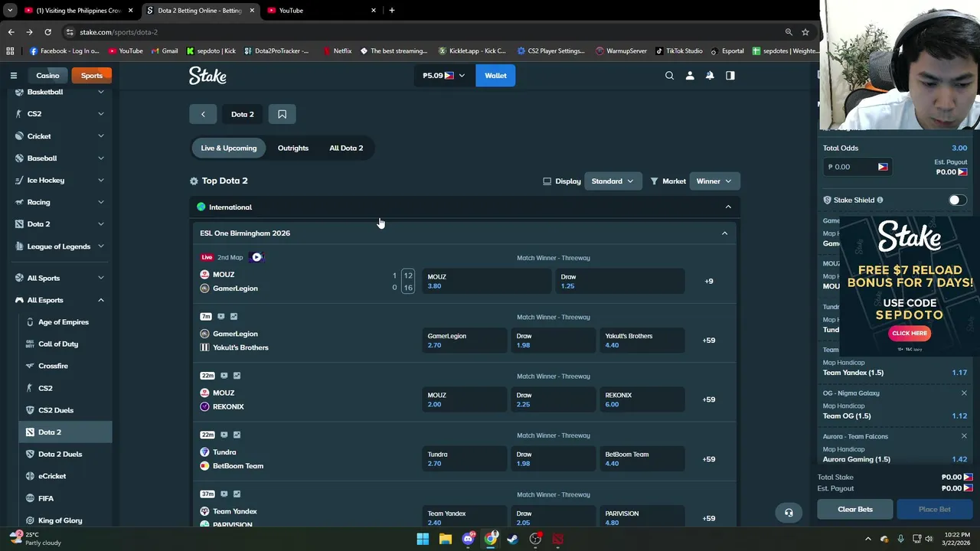Image resolution: width=980 pixels, height=551 pixels.
Task: Show +59 markets for Tundra vs BetBoom
Action: tap(709, 459)
